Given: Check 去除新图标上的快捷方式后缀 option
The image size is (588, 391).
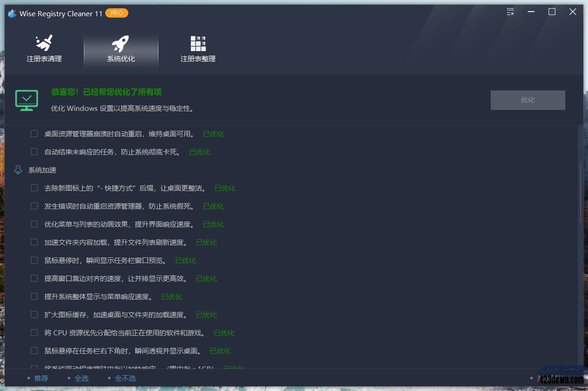Looking at the screenshot, I should pos(34,188).
